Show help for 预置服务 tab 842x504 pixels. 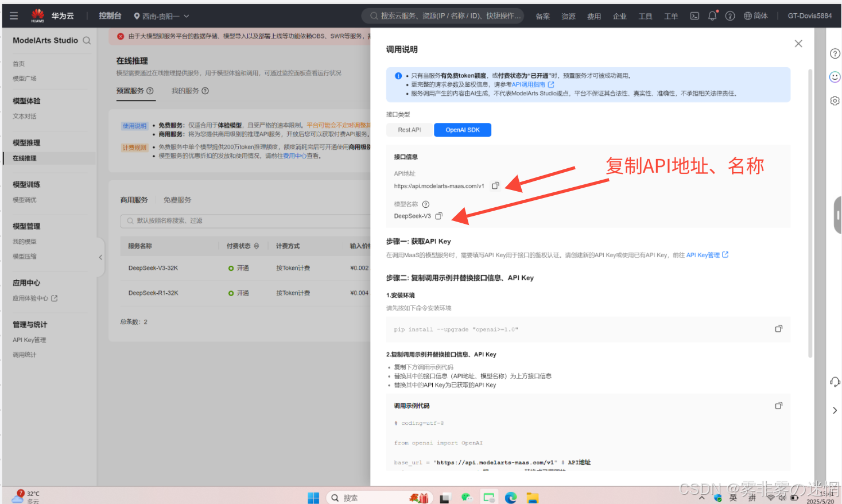(x=150, y=91)
